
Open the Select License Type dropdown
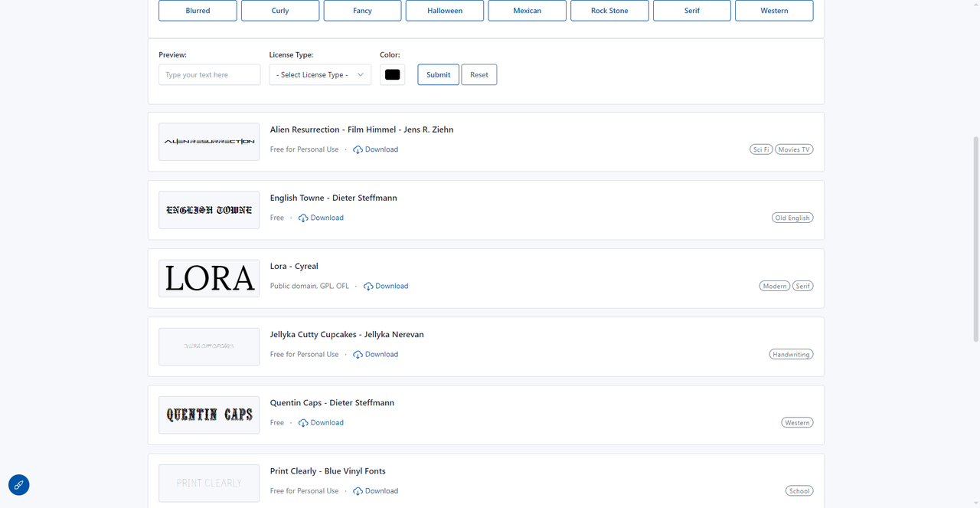click(320, 75)
